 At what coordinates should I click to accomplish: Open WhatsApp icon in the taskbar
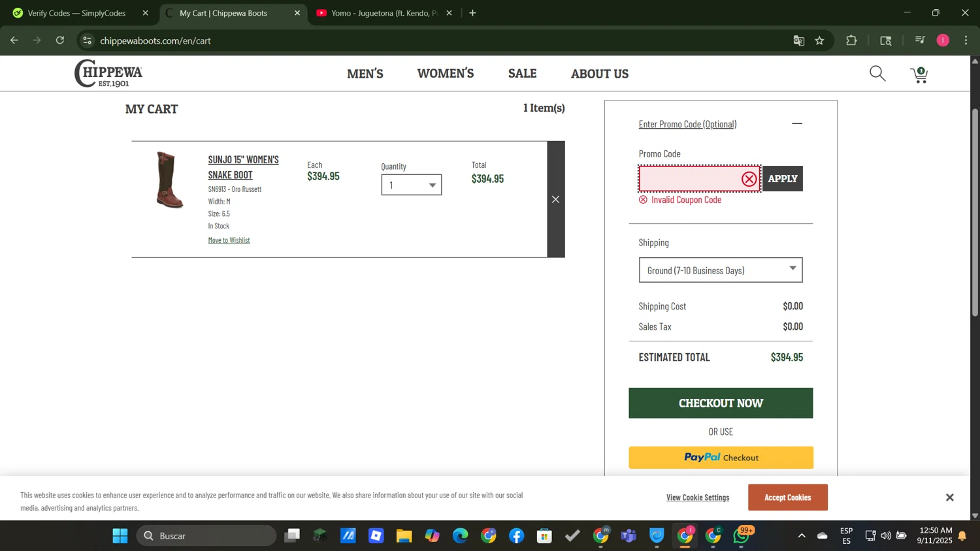click(742, 536)
